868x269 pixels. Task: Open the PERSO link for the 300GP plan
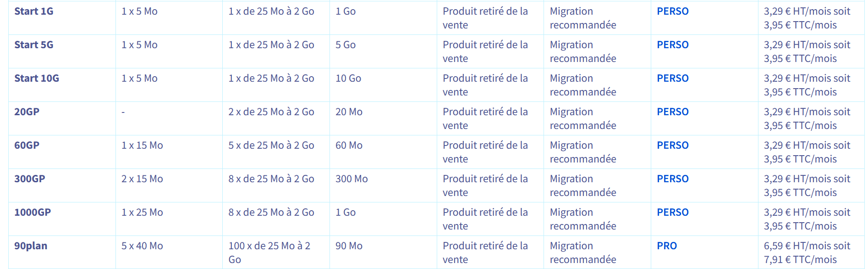[x=672, y=179]
